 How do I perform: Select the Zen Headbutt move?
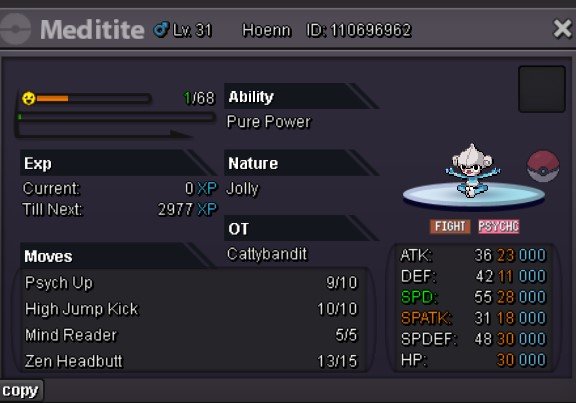pos(191,361)
